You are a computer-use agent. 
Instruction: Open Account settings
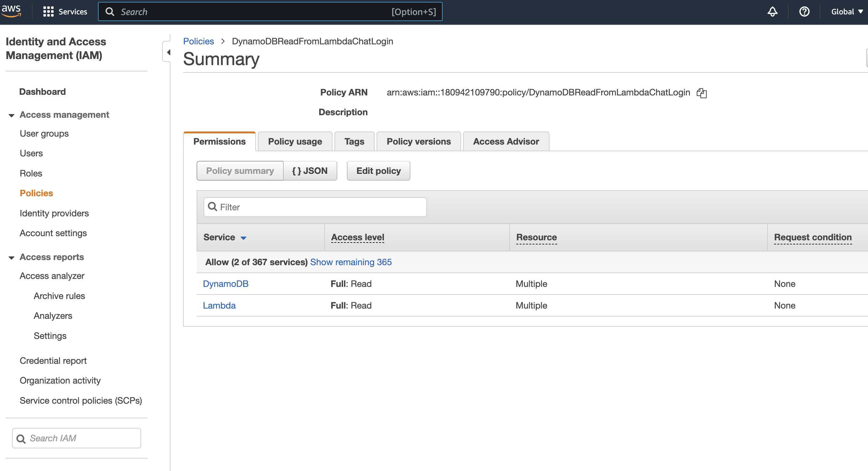(53, 233)
